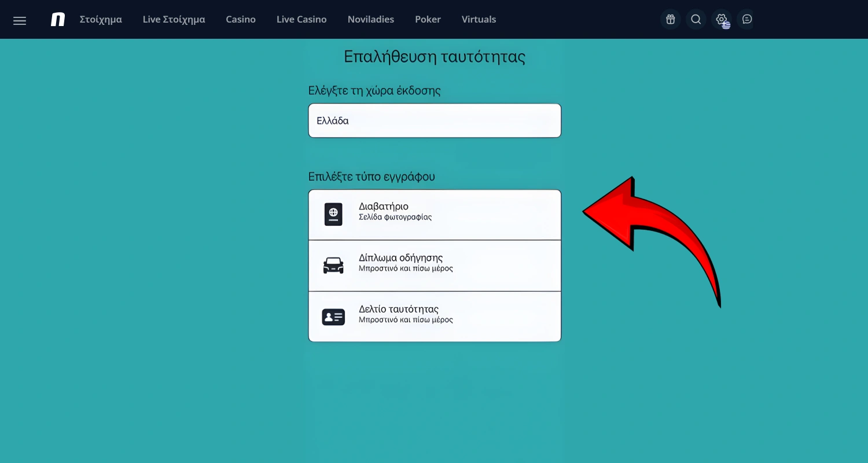Click the passport icon
This screenshot has height=463, width=868.
coord(333,214)
